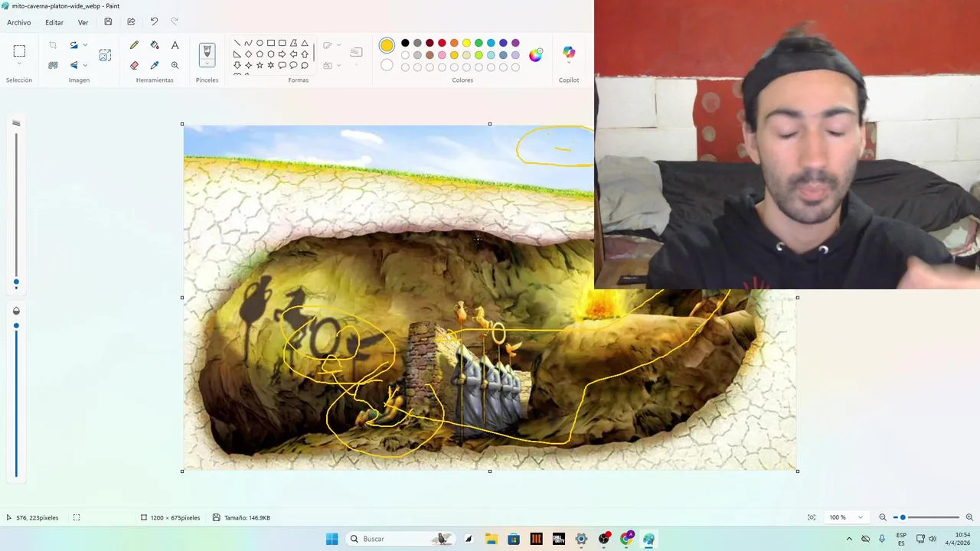This screenshot has width=980, height=551.
Task: Select Color 2 white secondary swatch
Action: coord(387,66)
